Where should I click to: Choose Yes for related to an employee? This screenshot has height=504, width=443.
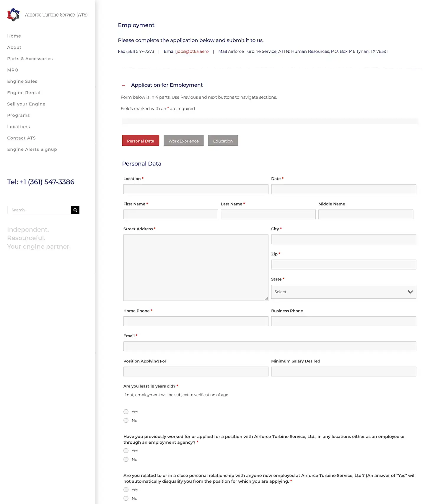[126, 490]
